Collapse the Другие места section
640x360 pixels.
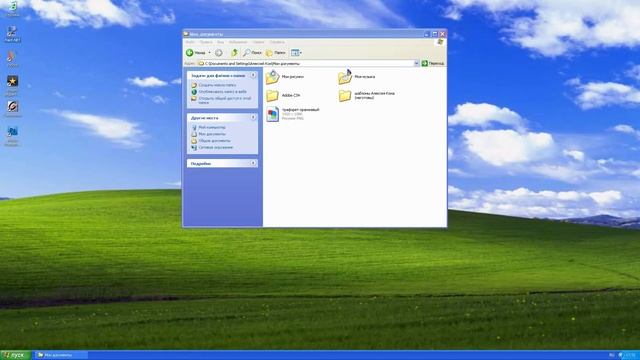click(253, 118)
